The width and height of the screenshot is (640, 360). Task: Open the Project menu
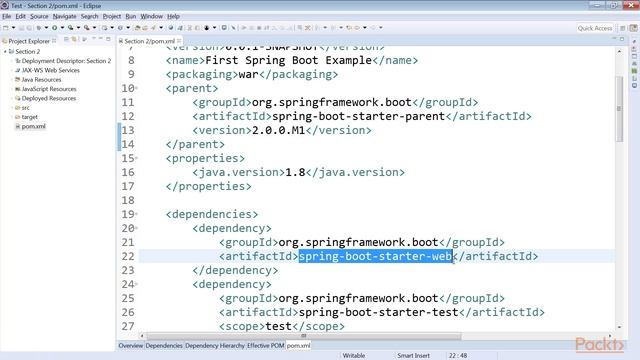112,16
